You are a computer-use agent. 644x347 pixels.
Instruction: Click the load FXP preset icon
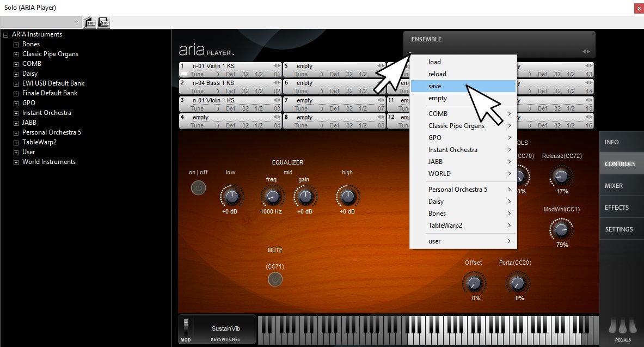click(x=89, y=22)
